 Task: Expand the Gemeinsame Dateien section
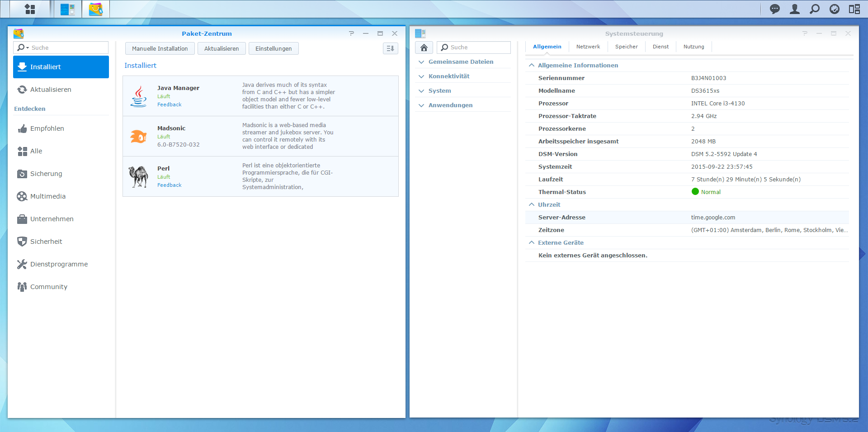pos(461,62)
